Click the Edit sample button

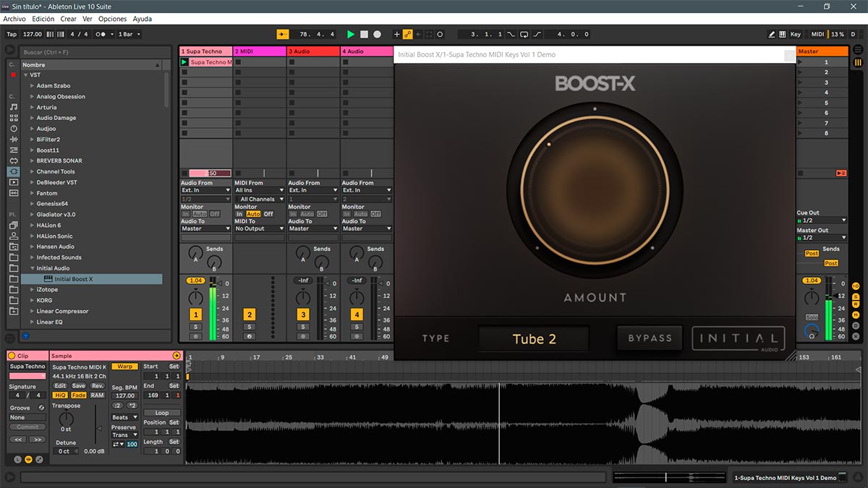pyautogui.click(x=61, y=386)
